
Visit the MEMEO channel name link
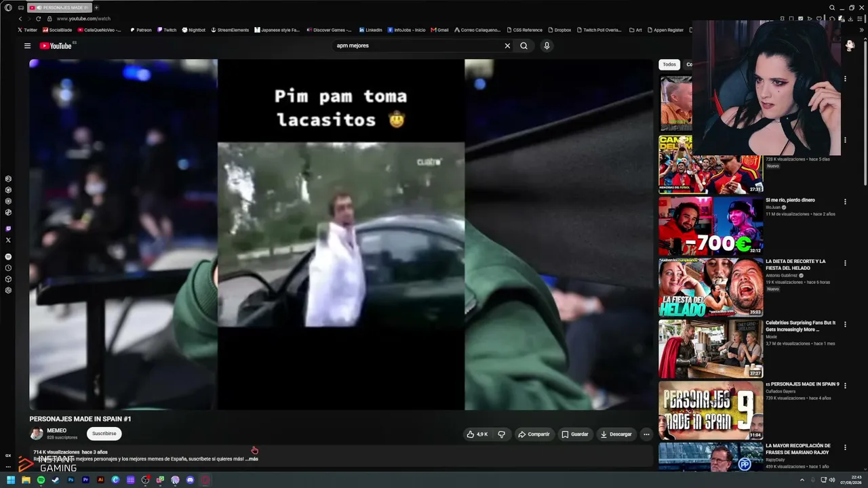(x=56, y=430)
